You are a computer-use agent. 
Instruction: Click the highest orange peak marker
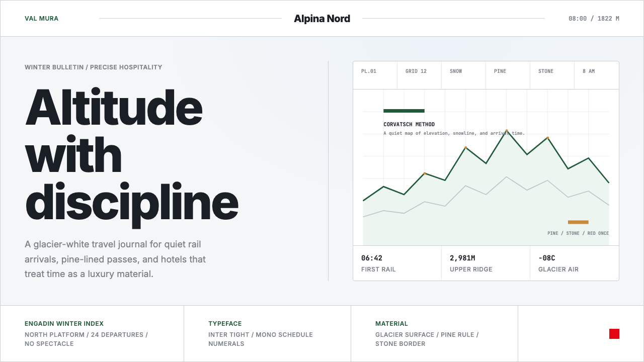click(507, 131)
